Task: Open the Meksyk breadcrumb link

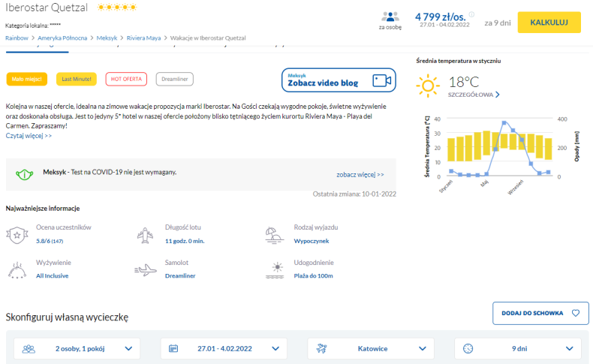Action: coord(107,38)
